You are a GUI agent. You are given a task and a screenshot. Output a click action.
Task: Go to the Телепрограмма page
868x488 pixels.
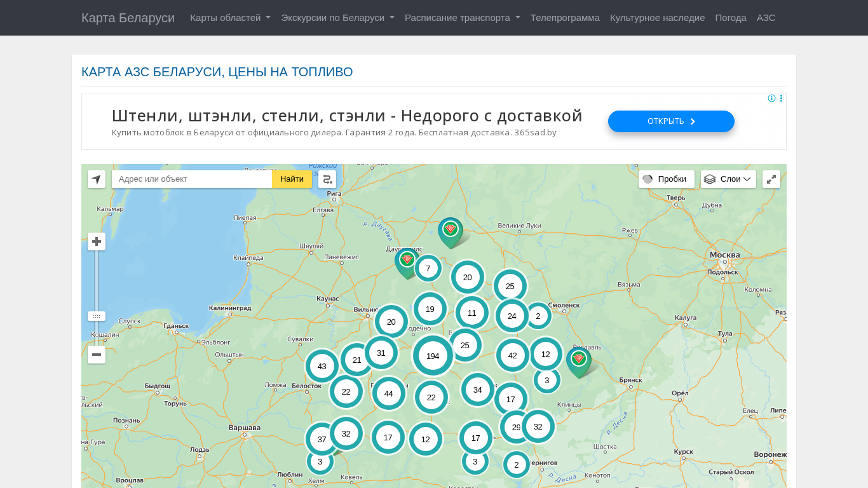pos(565,18)
